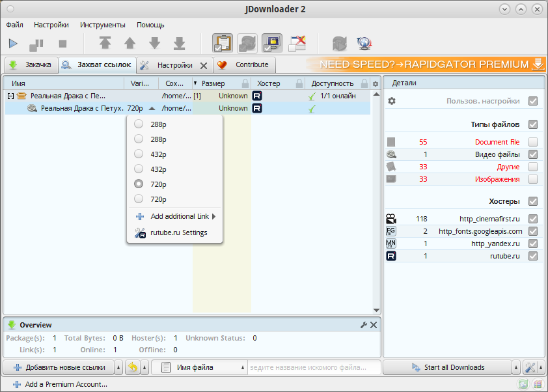This screenshot has width=548, height=392.
Task: Toggle the Типы файлов checkbox
Action: (x=533, y=124)
